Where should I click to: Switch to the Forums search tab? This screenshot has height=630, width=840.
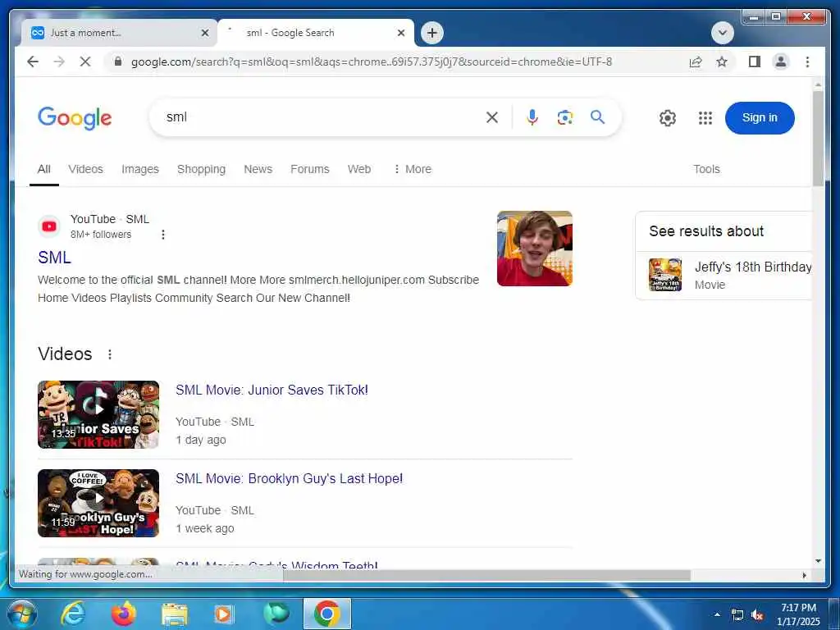pos(309,169)
